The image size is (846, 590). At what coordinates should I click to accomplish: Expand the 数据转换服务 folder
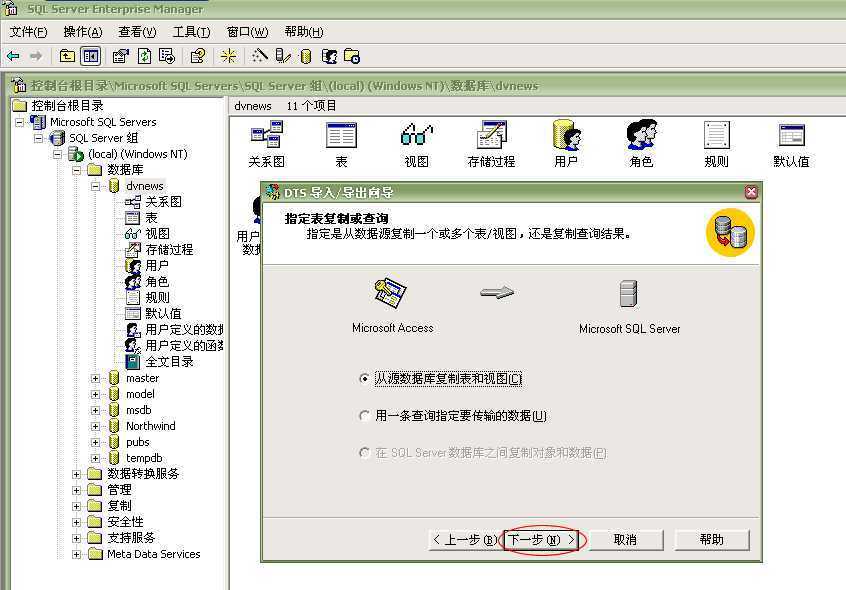coord(77,475)
